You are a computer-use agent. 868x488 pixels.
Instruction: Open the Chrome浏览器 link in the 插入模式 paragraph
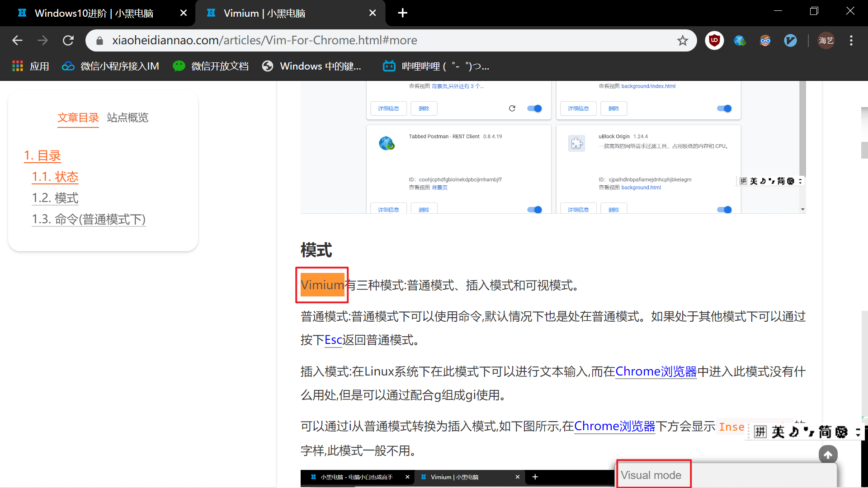pos(656,371)
